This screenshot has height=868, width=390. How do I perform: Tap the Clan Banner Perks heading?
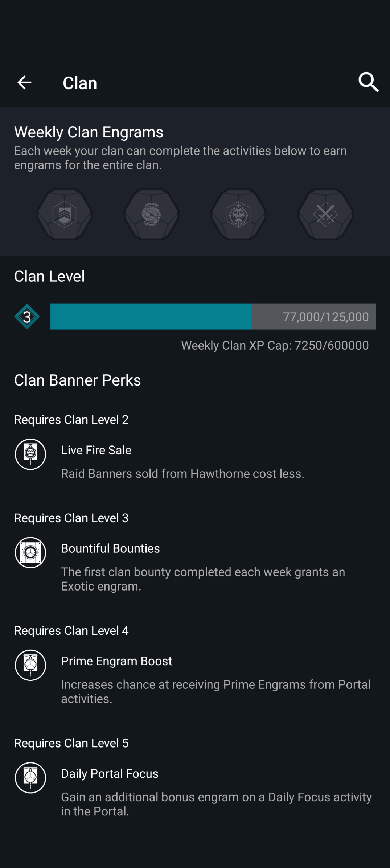[77, 380]
